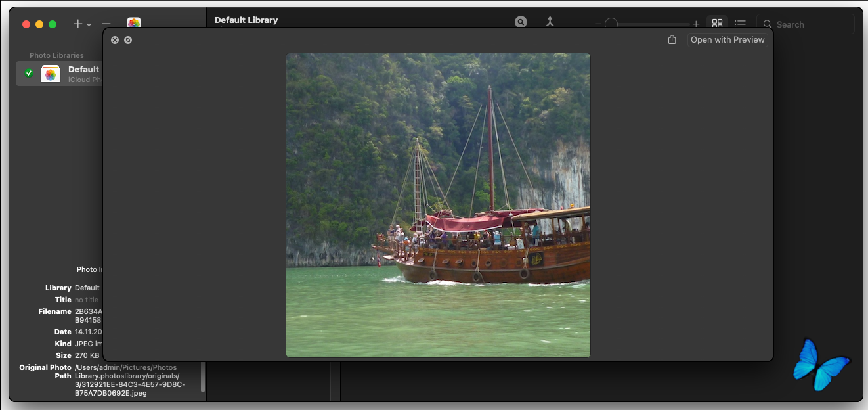Start the scan for duplicates magnifier icon
This screenshot has height=410, width=868.
[521, 22]
